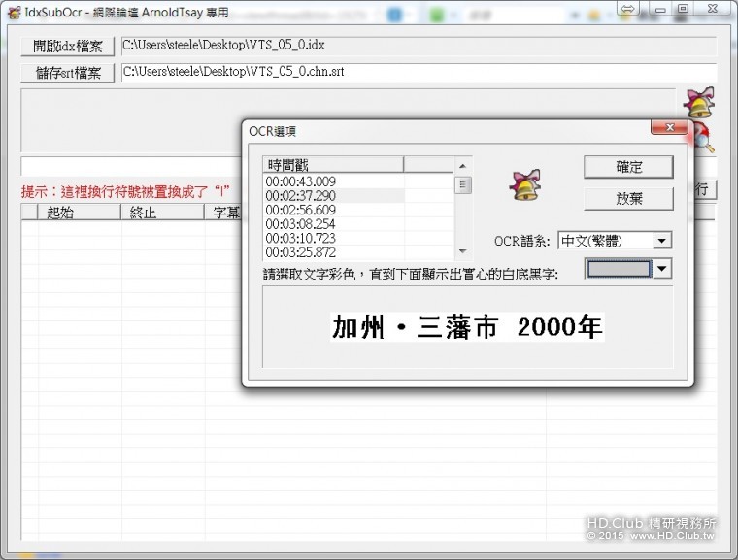
Task: Click the IdxSubOcr title bar app icon
Action: tap(15, 13)
